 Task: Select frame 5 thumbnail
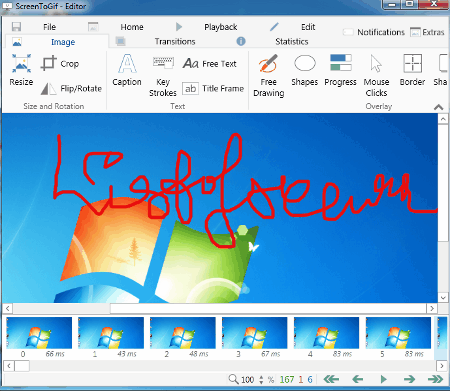(398, 333)
